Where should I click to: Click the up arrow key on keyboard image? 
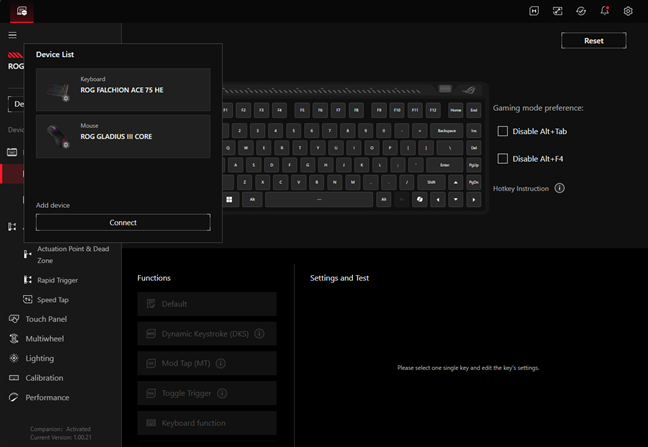point(455,182)
